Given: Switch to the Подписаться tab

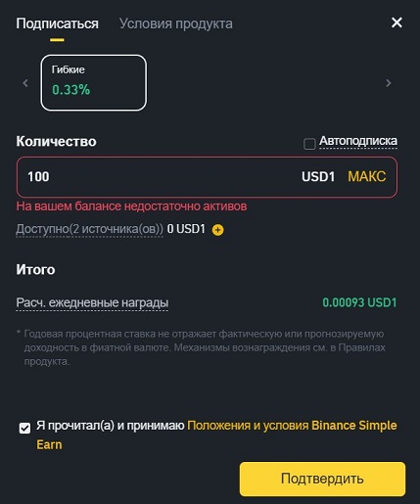Looking at the screenshot, I should coord(57,23).
